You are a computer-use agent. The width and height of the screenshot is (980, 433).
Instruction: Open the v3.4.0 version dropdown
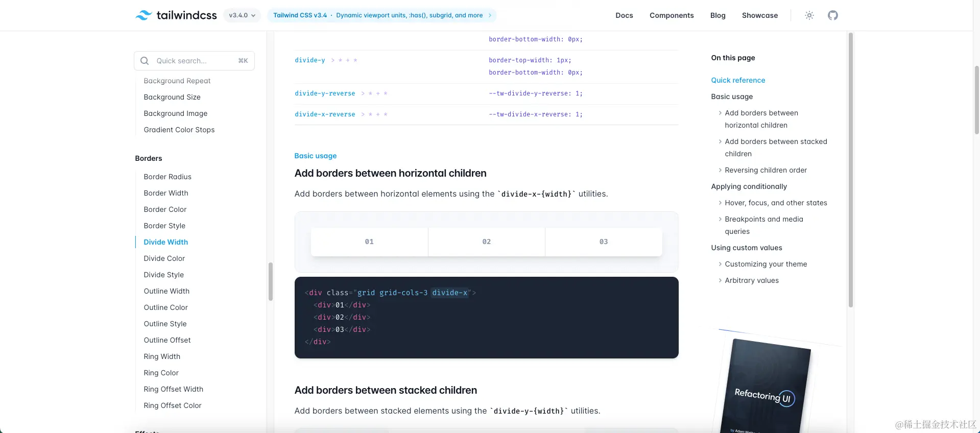242,15
